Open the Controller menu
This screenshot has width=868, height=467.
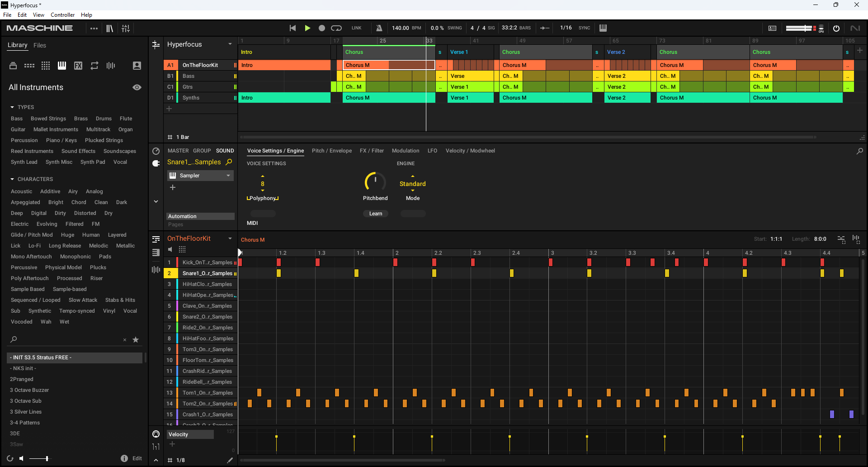point(62,14)
